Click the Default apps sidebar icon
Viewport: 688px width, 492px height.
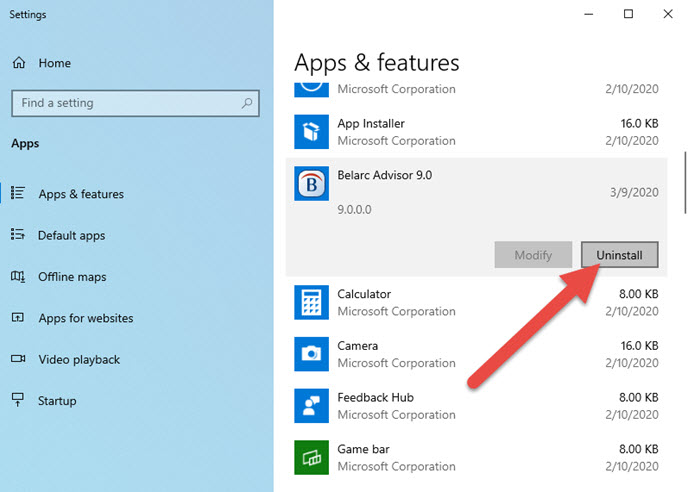(x=18, y=234)
